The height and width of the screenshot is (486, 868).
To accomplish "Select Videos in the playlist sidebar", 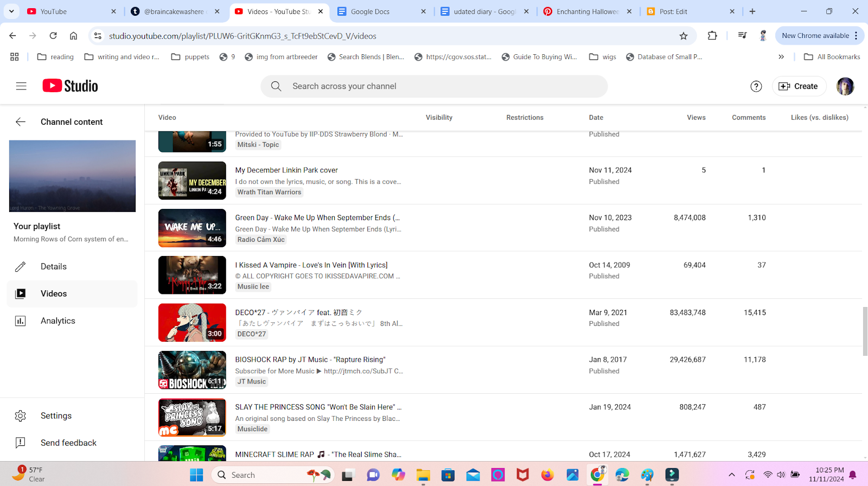I will coord(72,294).
